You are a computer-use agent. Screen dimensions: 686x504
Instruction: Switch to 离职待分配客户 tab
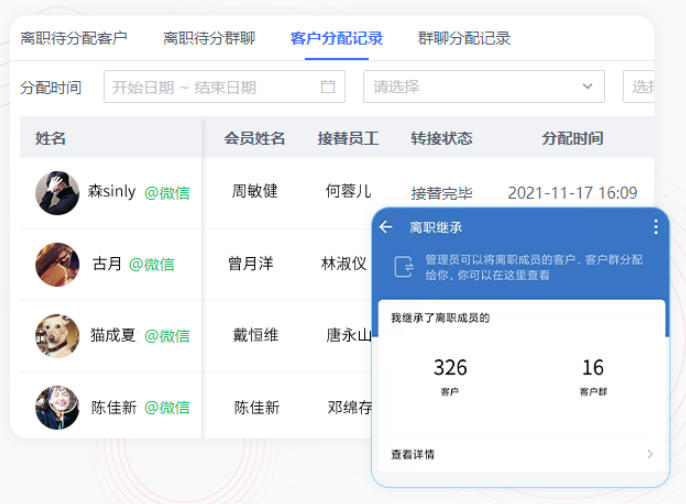[74, 39]
